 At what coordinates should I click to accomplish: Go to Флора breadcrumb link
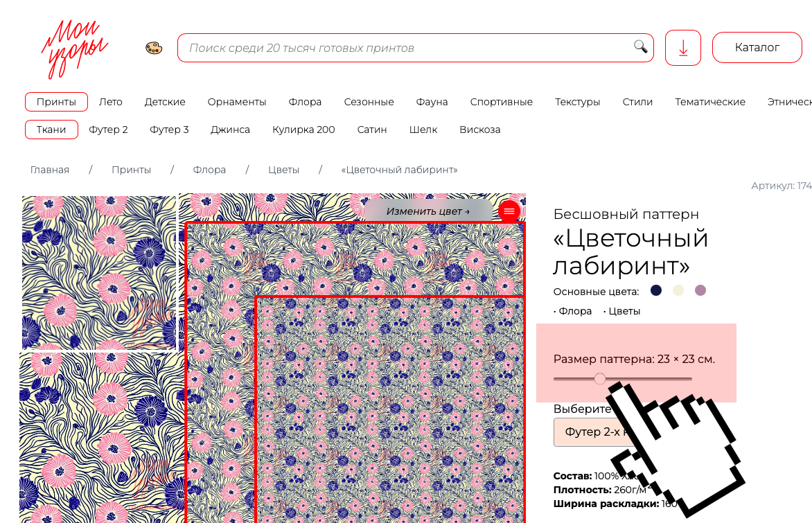point(209,170)
